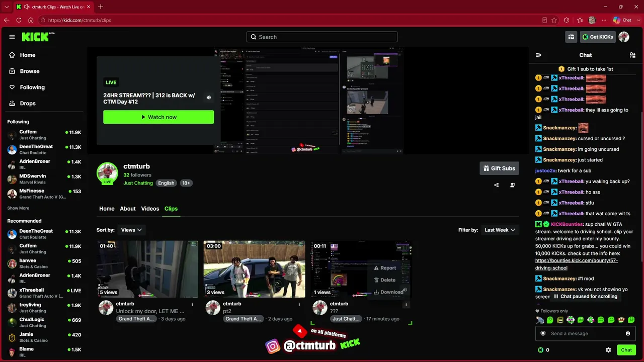Image resolution: width=644 pixels, height=362 pixels.
Task: Resume the paused chat scrolling
Action: pyautogui.click(x=586, y=297)
